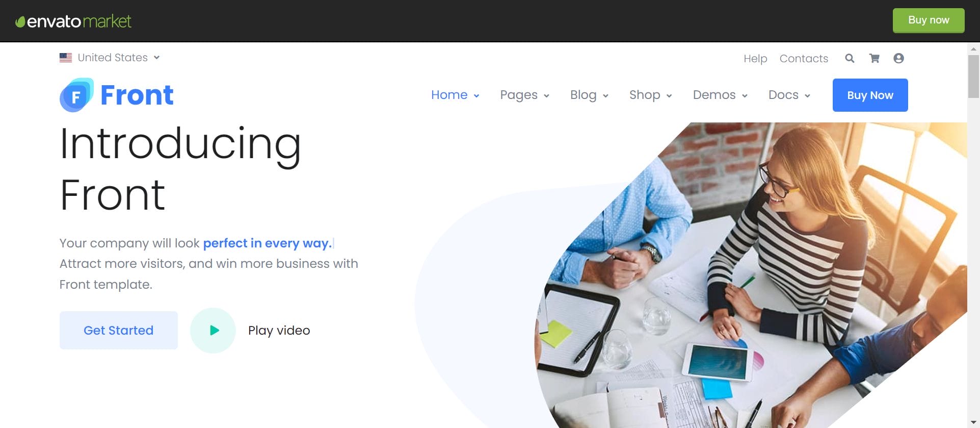Open the shopping cart icon
The width and height of the screenshot is (980, 428).
(x=874, y=58)
